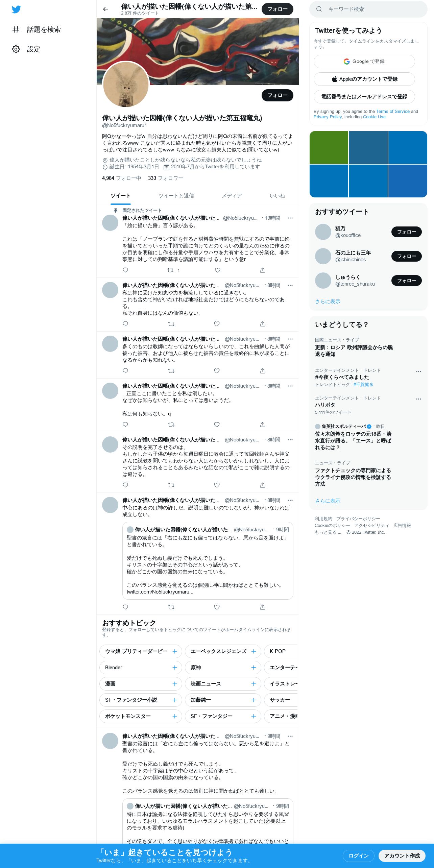
Task: Share the pinned 絵に描いた餅 tweet
Action: (263, 270)
